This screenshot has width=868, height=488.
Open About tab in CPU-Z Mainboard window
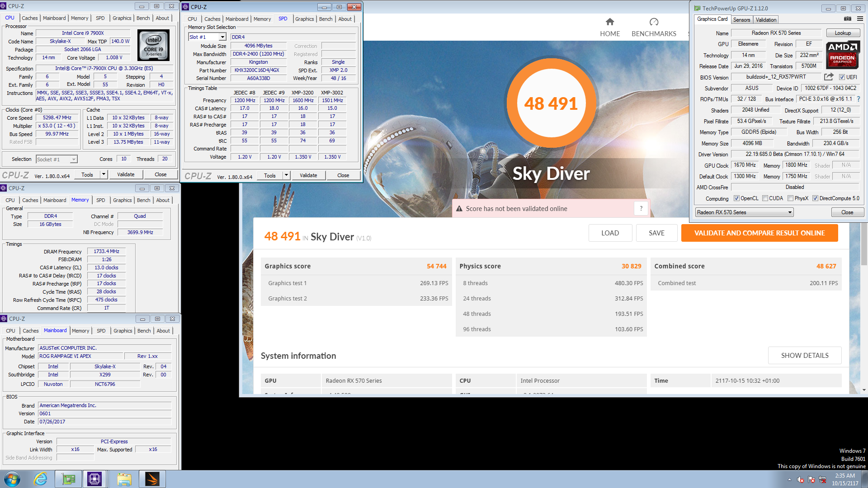[x=163, y=331]
